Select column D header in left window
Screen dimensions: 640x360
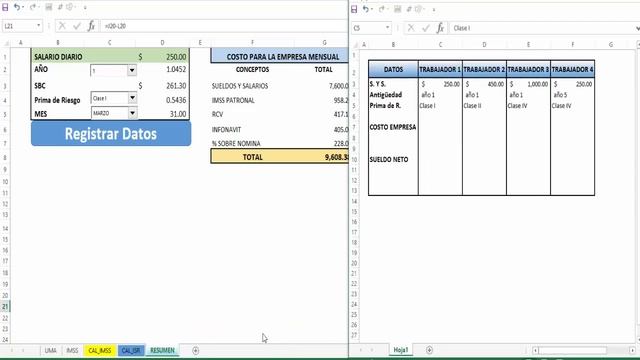tap(162, 42)
